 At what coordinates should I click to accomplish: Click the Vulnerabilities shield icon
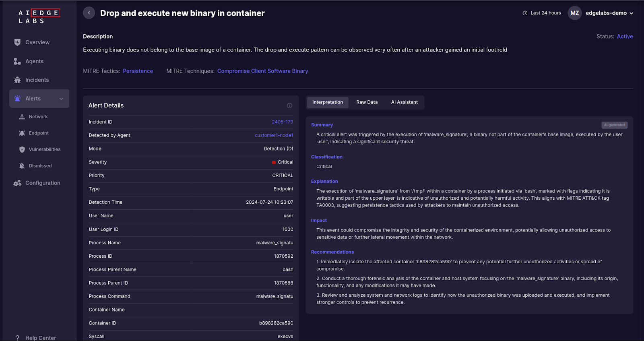coord(22,149)
